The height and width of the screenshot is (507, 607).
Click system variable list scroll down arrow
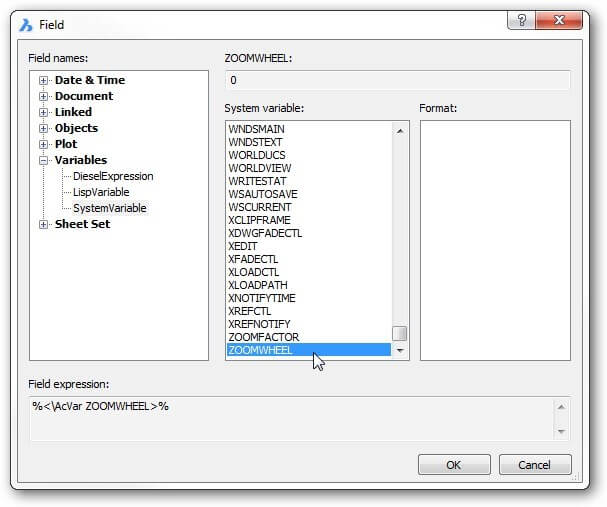point(400,351)
